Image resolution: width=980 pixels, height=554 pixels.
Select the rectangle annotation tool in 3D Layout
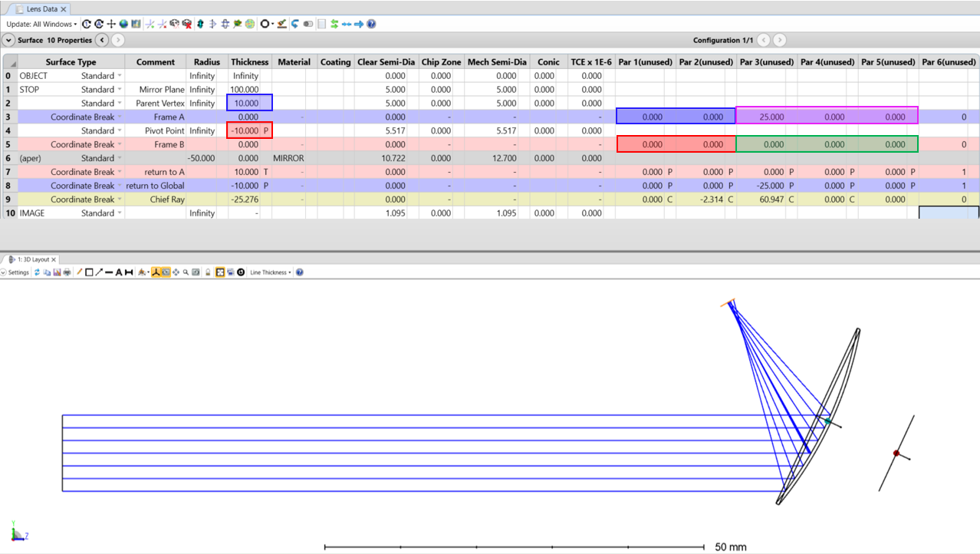coord(89,272)
